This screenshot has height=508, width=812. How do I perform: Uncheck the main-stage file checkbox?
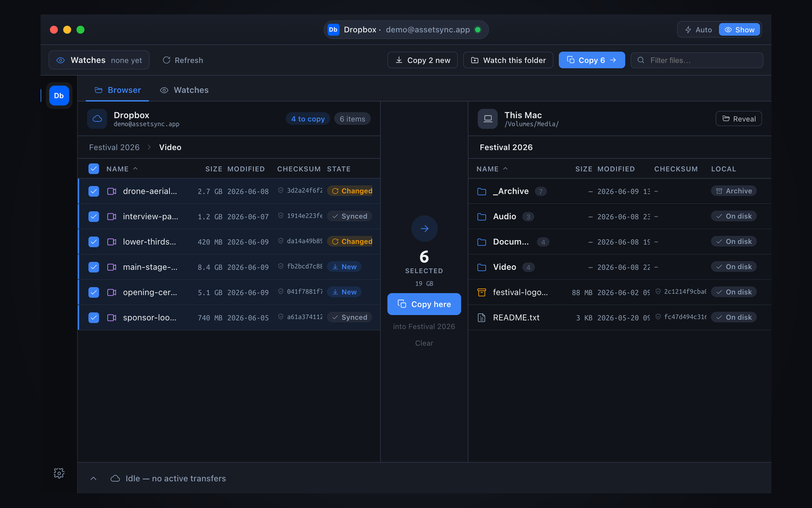click(94, 267)
